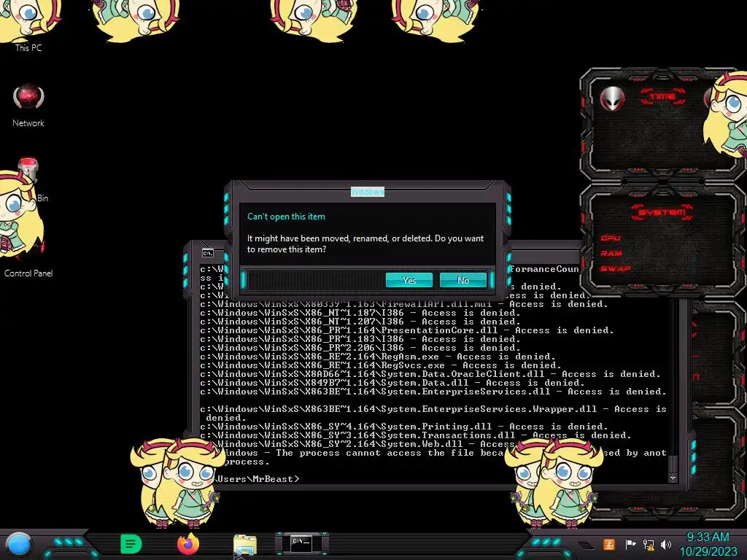Open the Recycle Bin desktop icon

[x=28, y=179]
